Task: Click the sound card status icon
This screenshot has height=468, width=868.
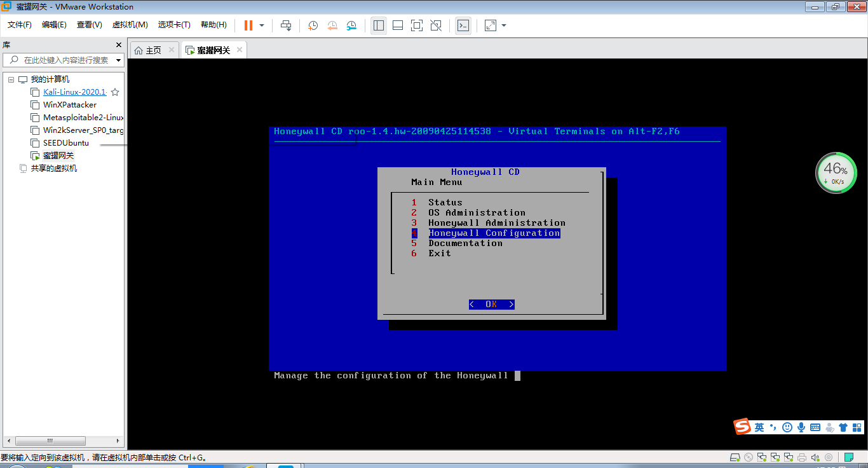Action: (x=815, y=457)
